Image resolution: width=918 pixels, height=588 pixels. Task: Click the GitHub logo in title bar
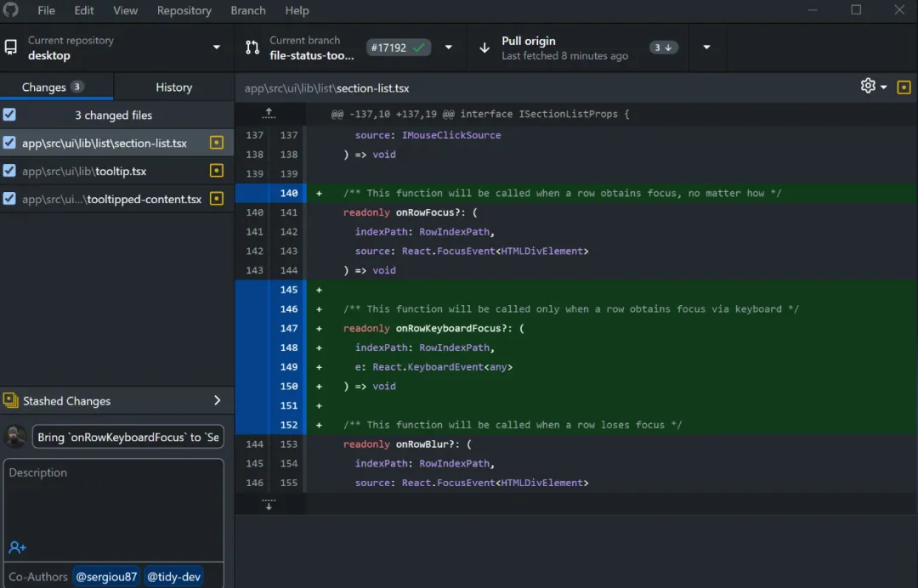(x=11, y=10)
